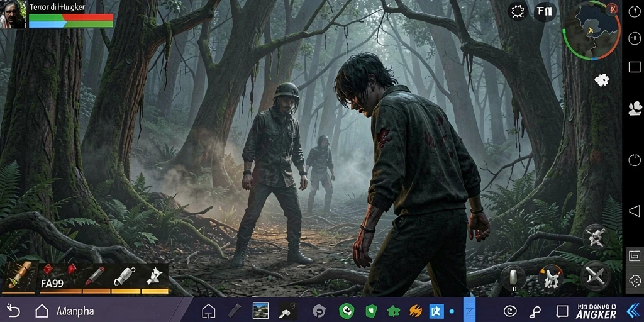Viewport: 644px width, 322px height.
Task: Open the green chat bubble app
Action: click(x=347, y=311)
